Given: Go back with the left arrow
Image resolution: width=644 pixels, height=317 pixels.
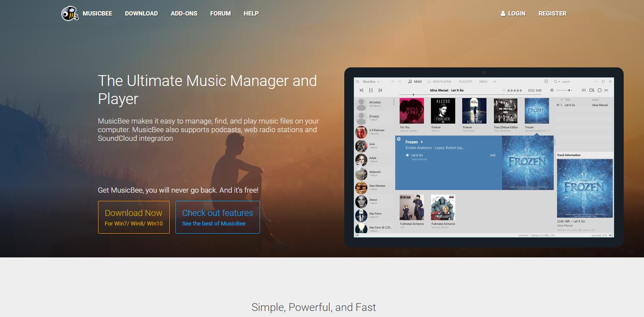Looking at the screenshot, I should click(x=393, y=82).
